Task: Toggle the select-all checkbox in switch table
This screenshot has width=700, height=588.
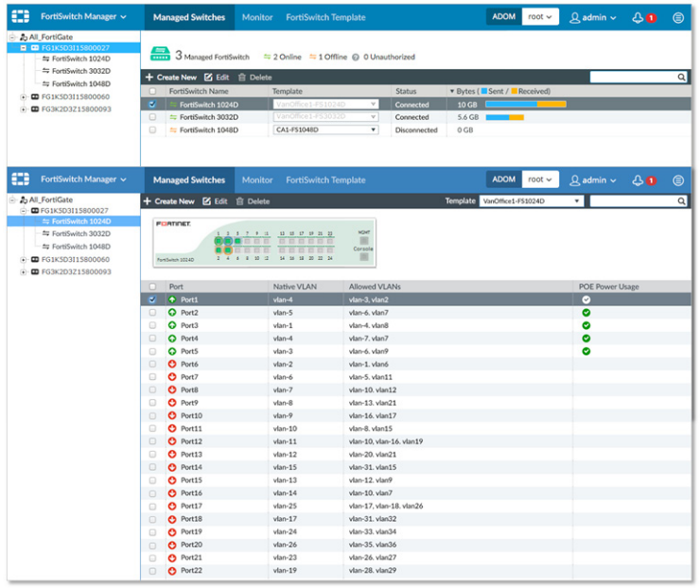Action: 152,92
